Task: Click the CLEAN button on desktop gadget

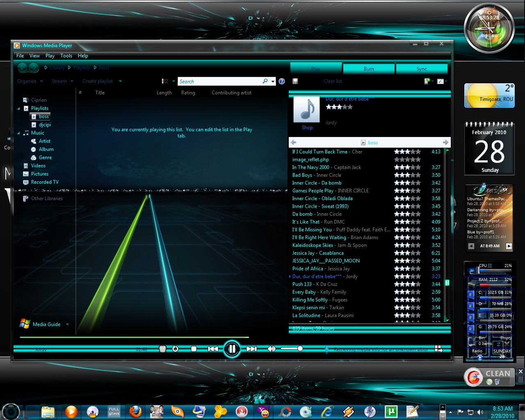Action: (x=498, y=373)
